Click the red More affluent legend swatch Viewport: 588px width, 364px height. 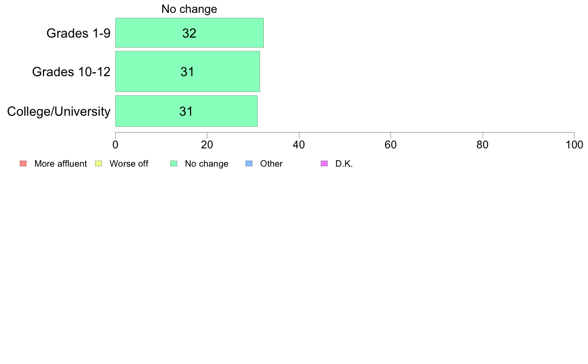pos(23,163)
